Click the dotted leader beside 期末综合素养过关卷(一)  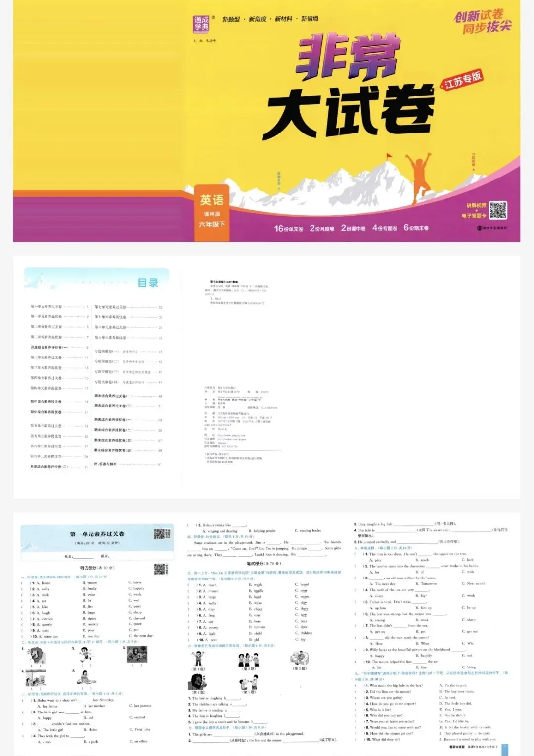click(x=147, y=397)
